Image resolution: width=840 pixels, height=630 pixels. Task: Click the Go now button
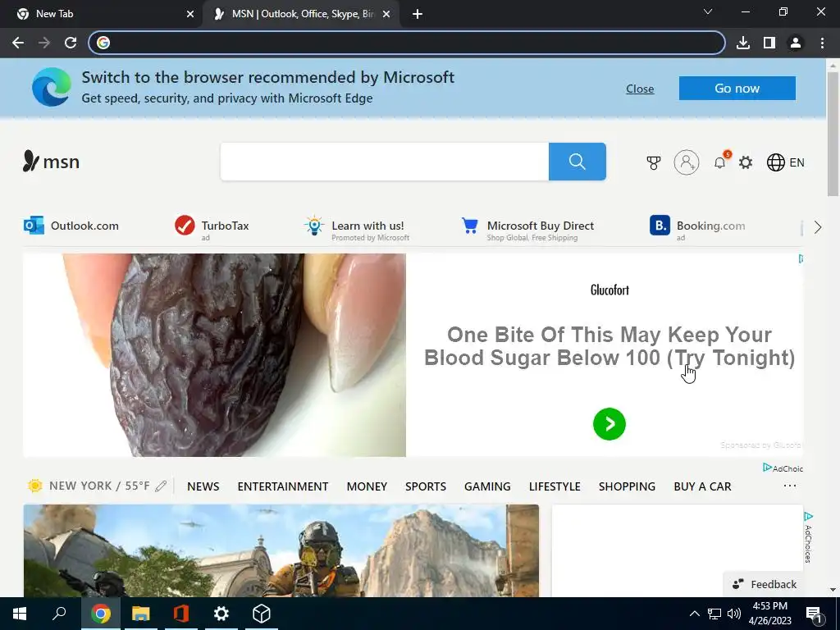[737, 89]
